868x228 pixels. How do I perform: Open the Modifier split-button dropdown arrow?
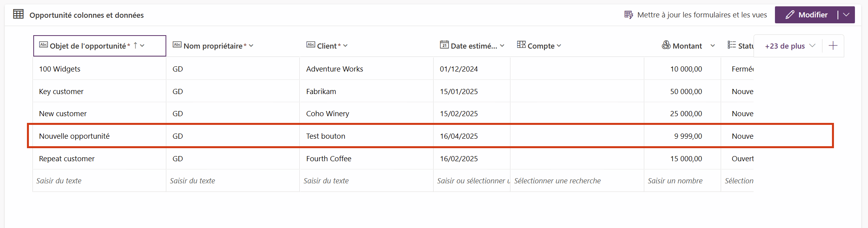[x=846, y=15]
